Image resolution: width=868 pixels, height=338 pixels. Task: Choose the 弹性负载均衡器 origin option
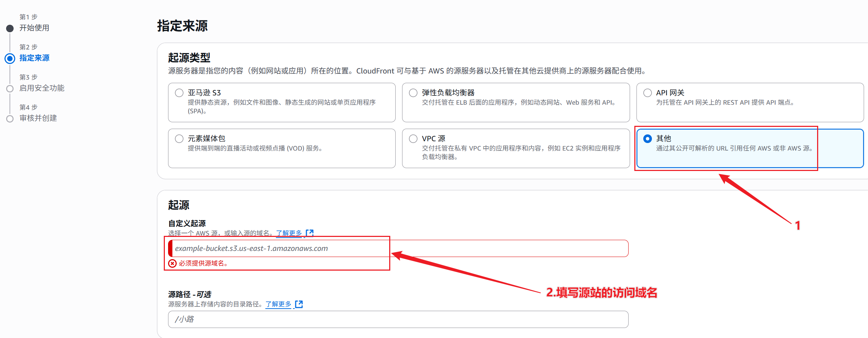413,93
